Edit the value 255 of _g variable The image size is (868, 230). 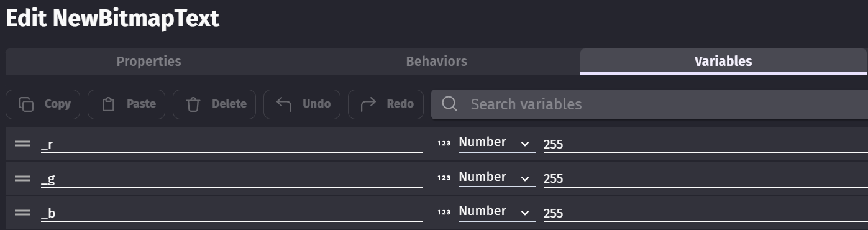[x=705, y=178]
